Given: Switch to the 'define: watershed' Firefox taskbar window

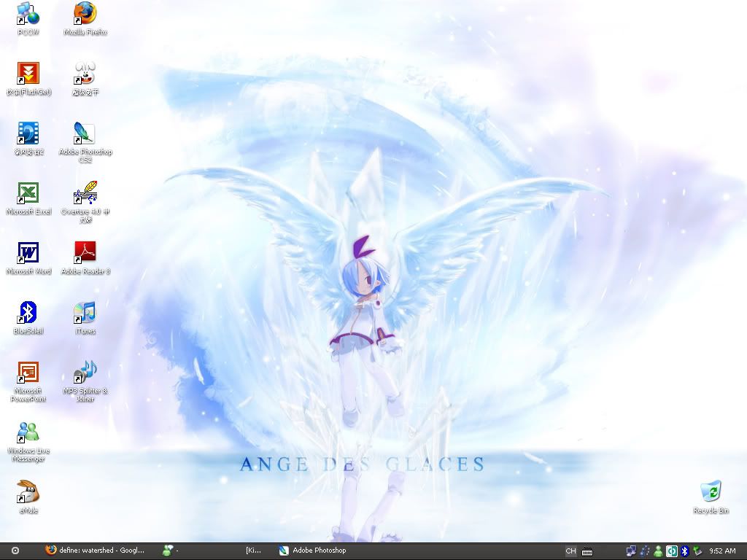Looking at the screenshot, I should coord(95,551).
